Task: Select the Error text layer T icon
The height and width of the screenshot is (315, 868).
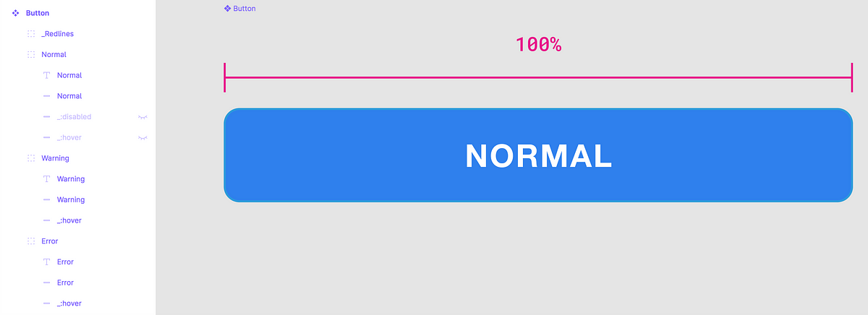Action: tap(47, 262)
